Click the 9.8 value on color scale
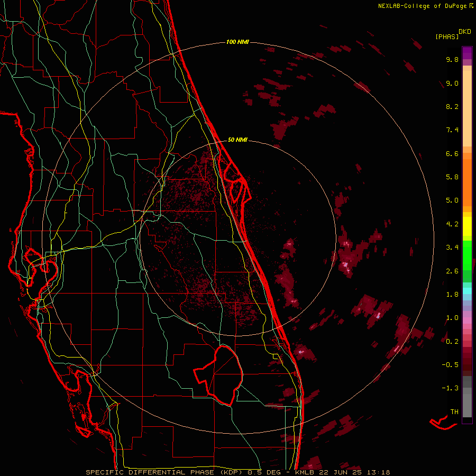 452,59
